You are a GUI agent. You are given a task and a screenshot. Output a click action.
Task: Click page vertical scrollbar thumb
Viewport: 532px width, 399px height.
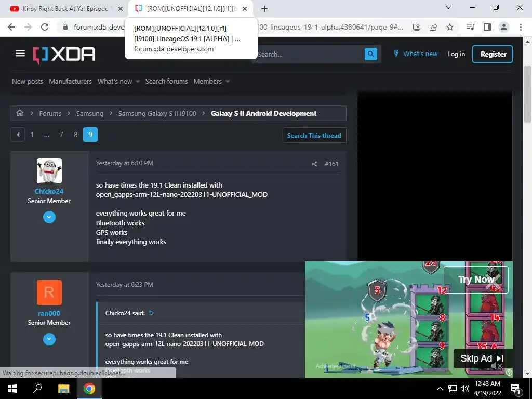[x=527, y=94]
